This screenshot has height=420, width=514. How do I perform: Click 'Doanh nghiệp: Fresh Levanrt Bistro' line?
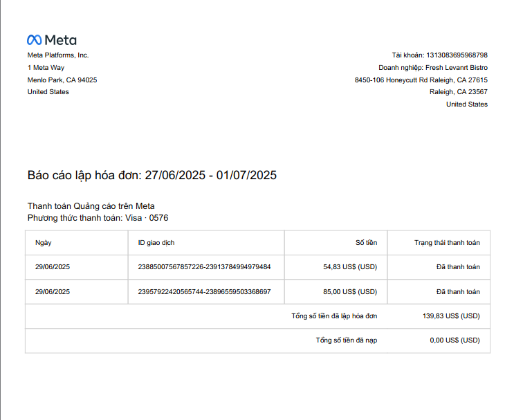pos(433,68)
